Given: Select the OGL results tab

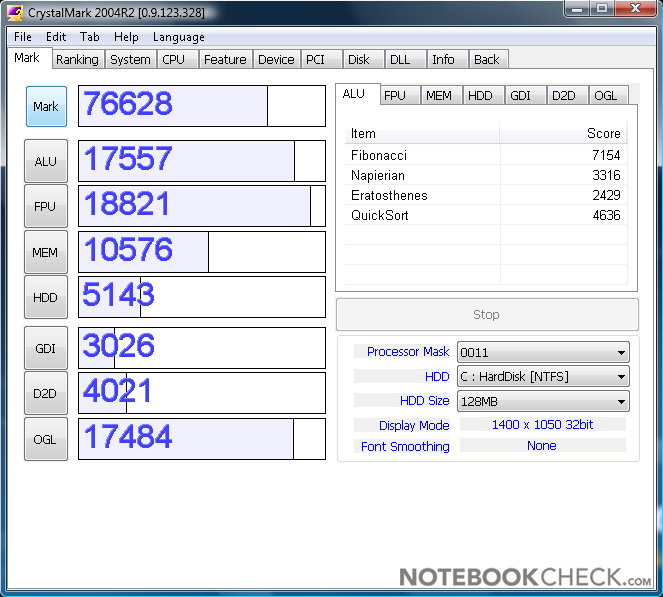Looking at the screenshot, I should click(x=606, y=96).
